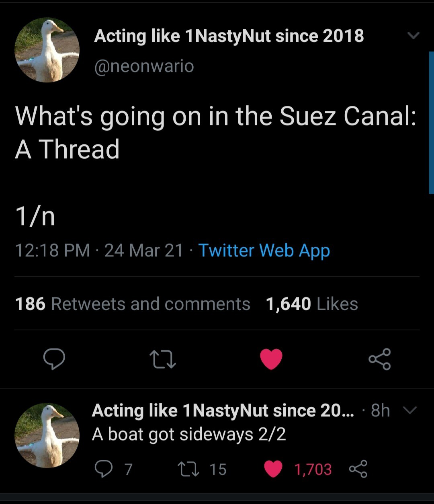View the 186 Retweets and comments
The width and height of the screenshot is (434, 504).
click(x=133, y=304)
